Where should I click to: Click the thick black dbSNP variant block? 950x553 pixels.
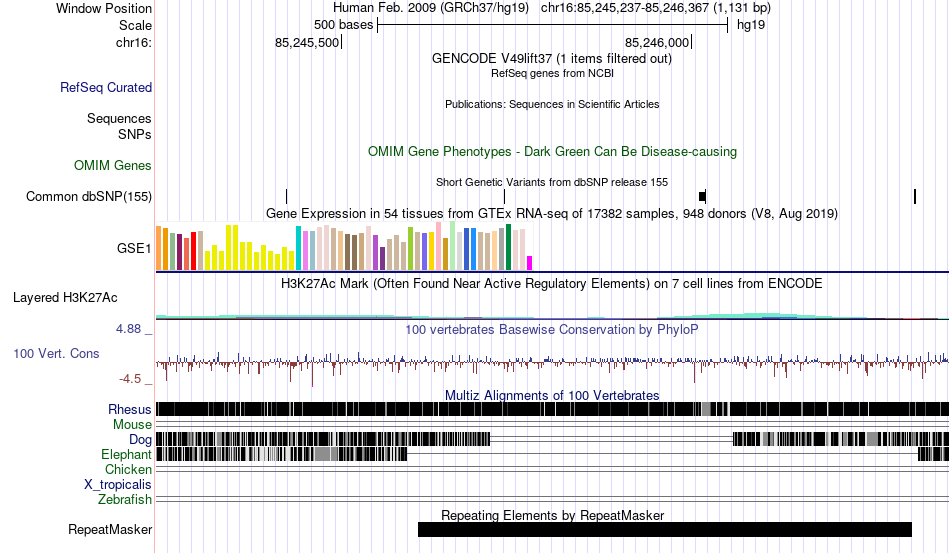(x=702, y=196)
